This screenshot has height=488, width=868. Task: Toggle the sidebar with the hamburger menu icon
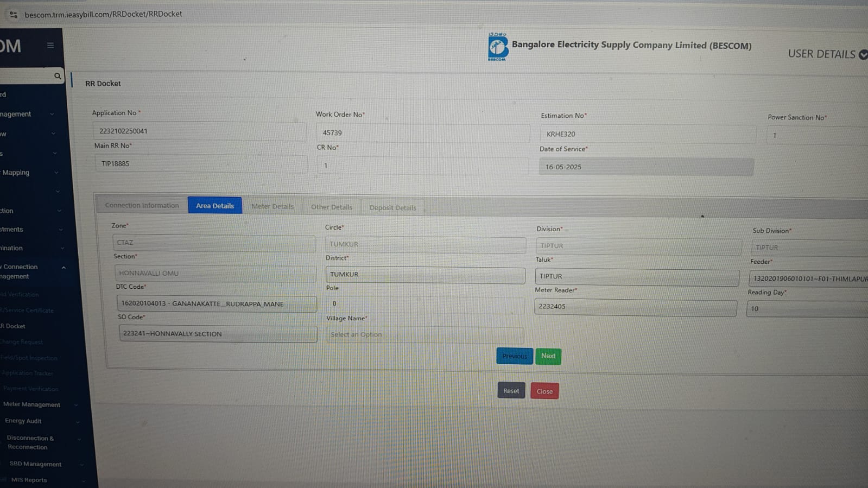pos(50,46)
